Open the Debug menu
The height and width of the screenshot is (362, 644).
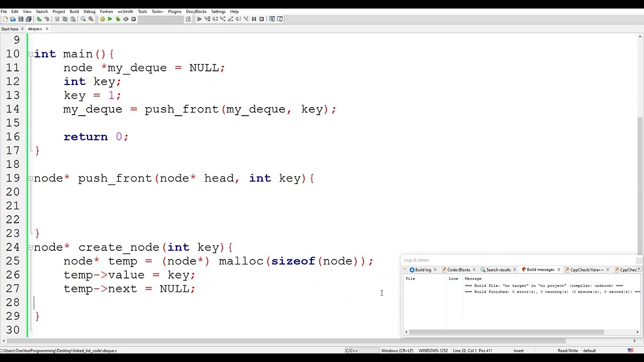tap(90, 11)
